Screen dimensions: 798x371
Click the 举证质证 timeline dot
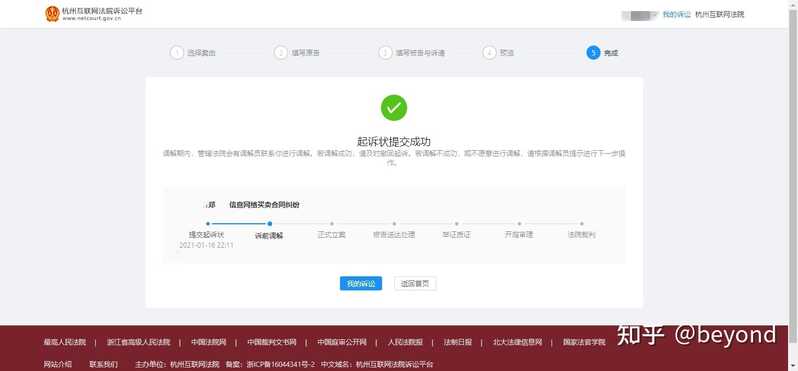click(457, 223)
